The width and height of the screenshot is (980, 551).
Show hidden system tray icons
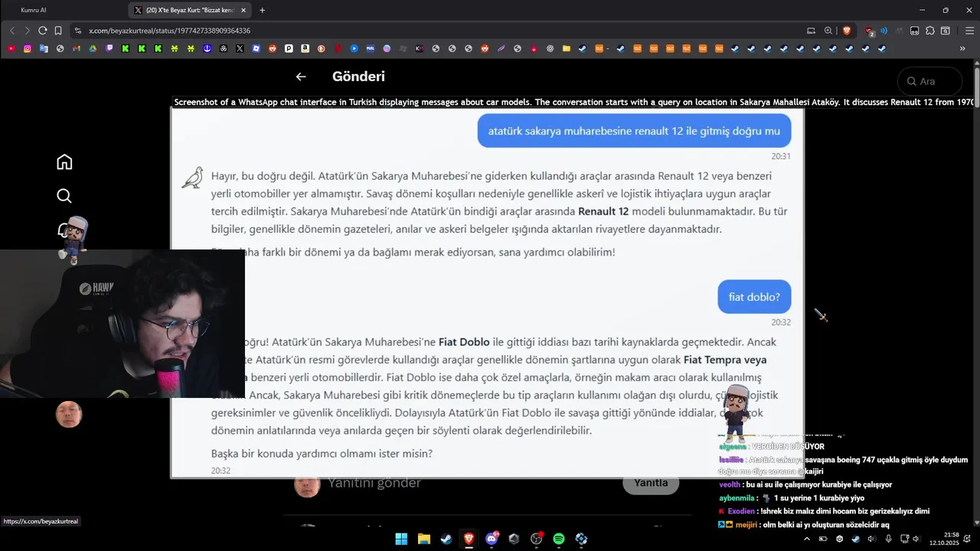[x=806, y=539]
